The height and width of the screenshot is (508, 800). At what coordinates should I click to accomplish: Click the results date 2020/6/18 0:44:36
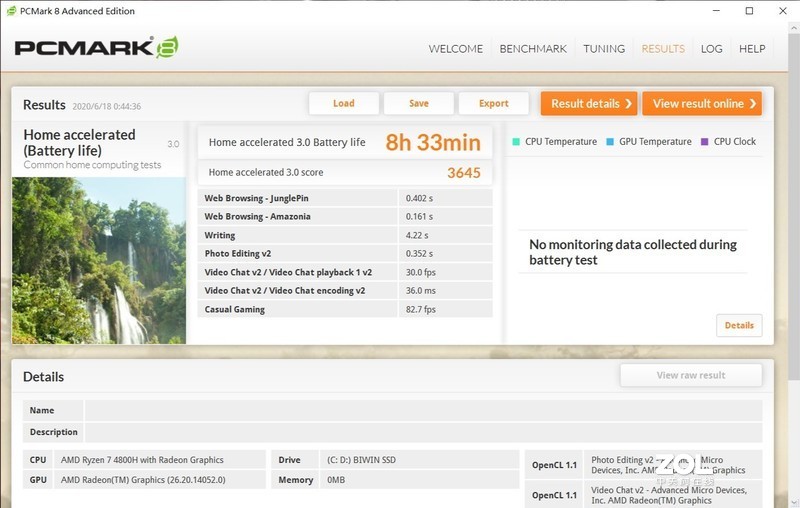tap(107, 107)
